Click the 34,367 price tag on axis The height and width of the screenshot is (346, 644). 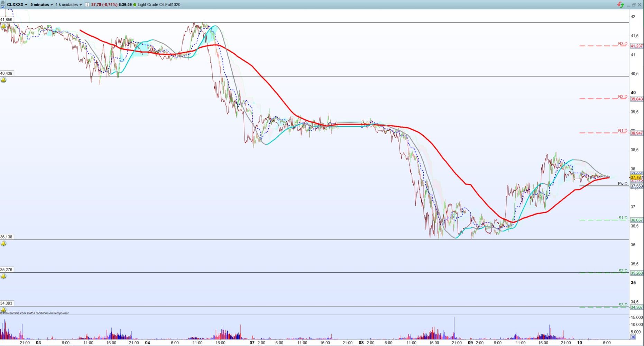[x=637, y=307]
